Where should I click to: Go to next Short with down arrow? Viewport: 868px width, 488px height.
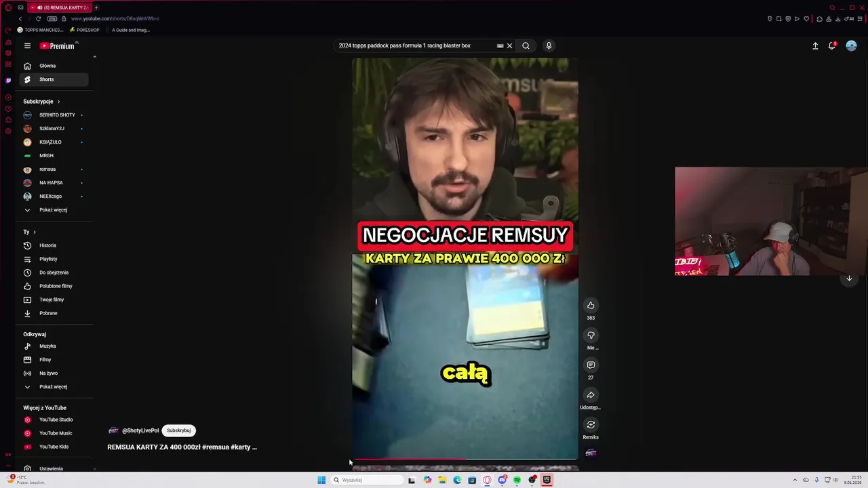coord(849,279)
